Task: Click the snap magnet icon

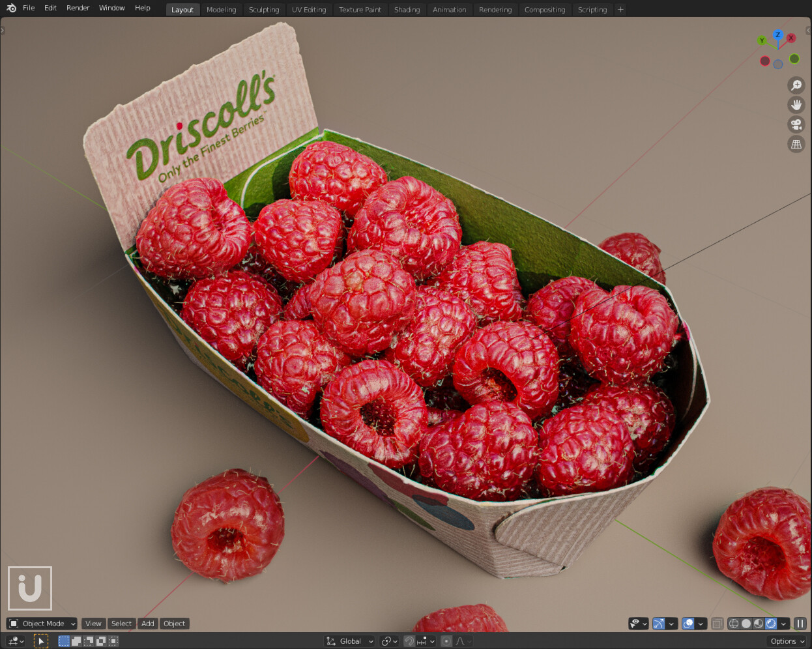Action: point(409,641)
